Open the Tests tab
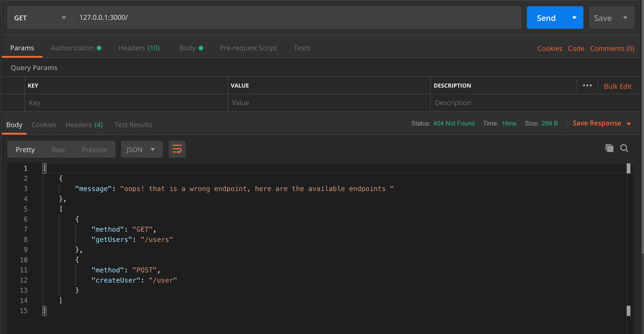Image resolution: width=644 pixels, height=334 pixels. (x=302, y=48)
